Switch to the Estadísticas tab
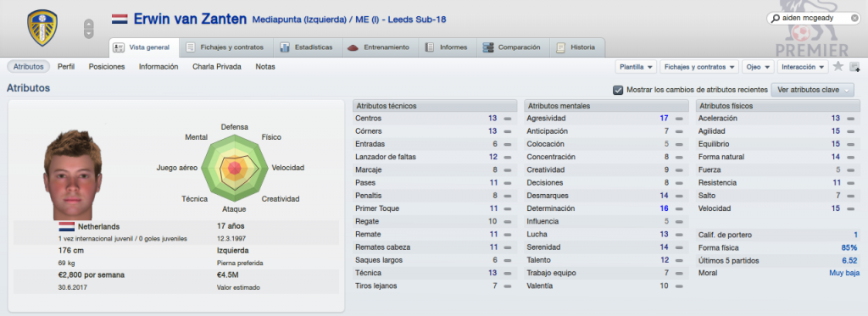 pyautogui.click(x=307, y=47)
